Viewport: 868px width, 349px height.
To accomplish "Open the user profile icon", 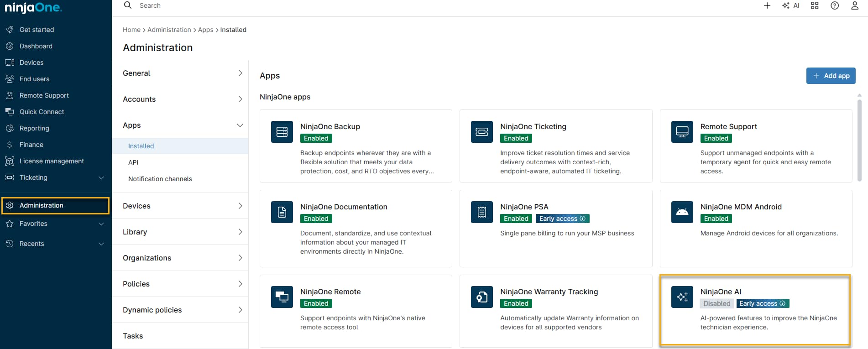I will tap(855, 5).
